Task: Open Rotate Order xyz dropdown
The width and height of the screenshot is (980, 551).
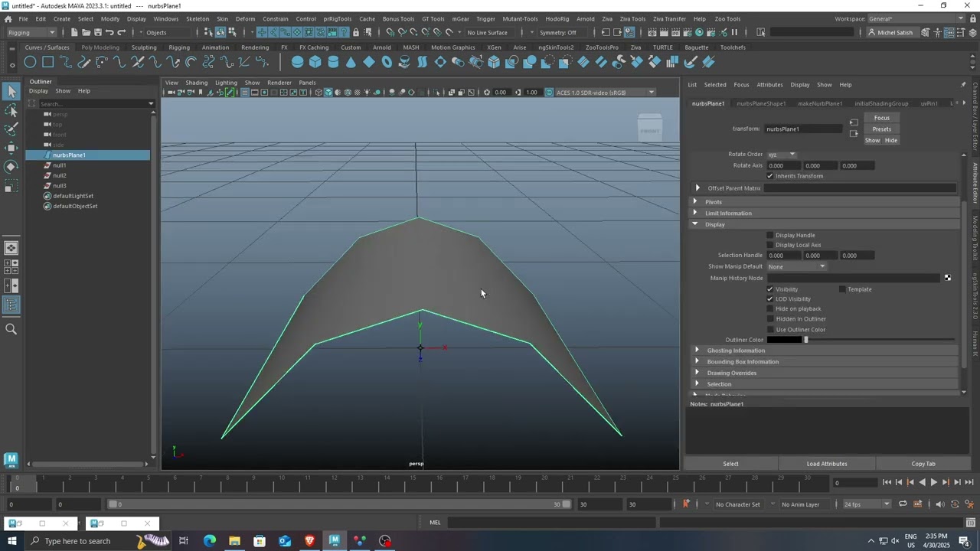Action: [x=782, y=155]
